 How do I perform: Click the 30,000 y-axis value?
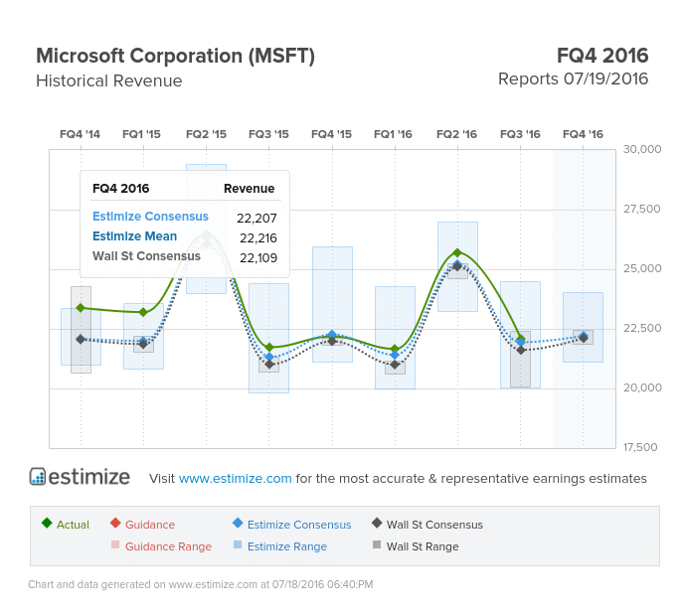(642, 149)
